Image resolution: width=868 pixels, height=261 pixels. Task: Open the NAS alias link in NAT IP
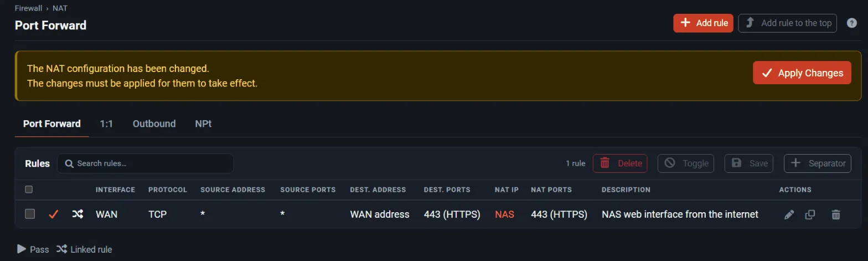point(504,214)
